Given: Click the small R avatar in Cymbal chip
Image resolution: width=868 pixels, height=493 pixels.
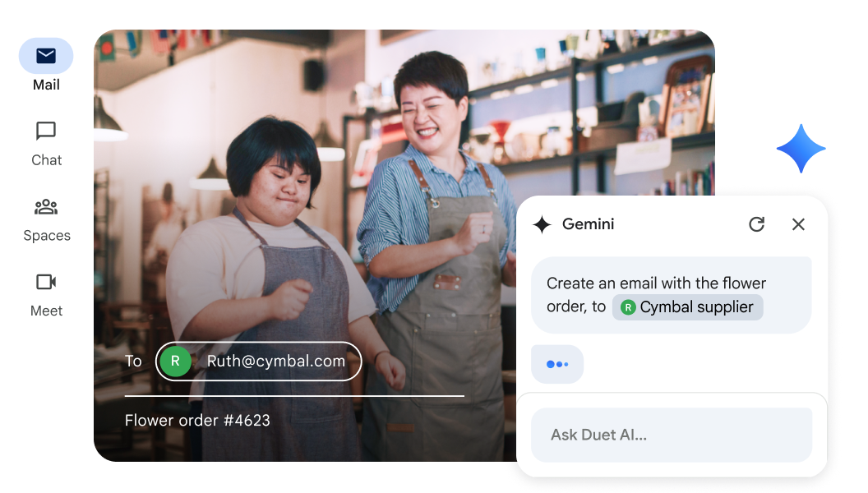Looking at the screenshot, I should (x=628, y=307).
